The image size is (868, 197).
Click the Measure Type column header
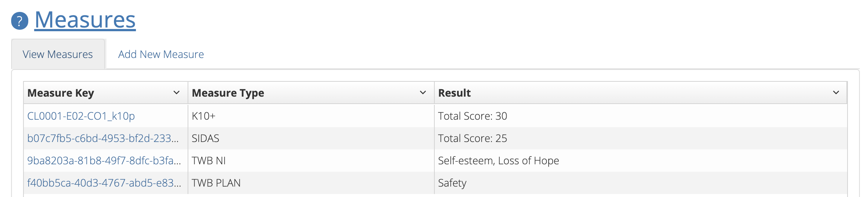[228, 93]
